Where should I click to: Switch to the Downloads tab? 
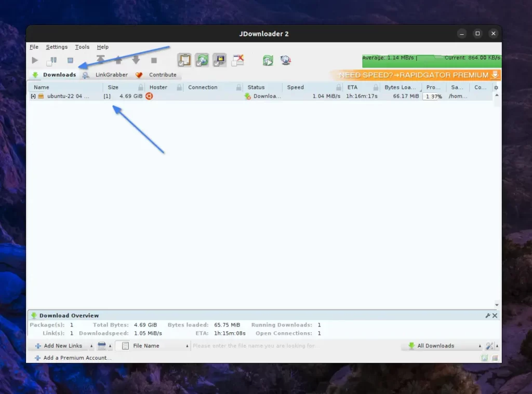tap(54, 75)
